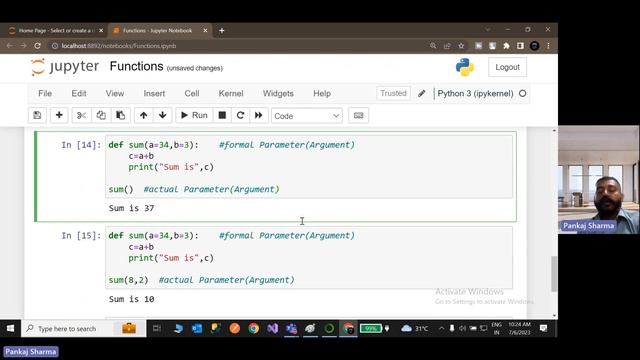Open the Windows Start menu
The height and width of the screenshot is (360, 640).
(10, 328)
